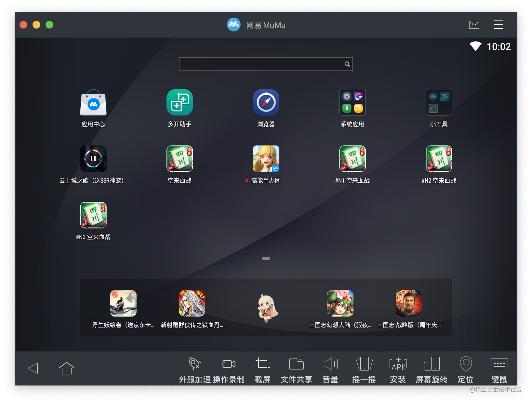Viewport: 532px width, 403px height.
Task: Click the home page indicator dash
Action: [266, 258]
